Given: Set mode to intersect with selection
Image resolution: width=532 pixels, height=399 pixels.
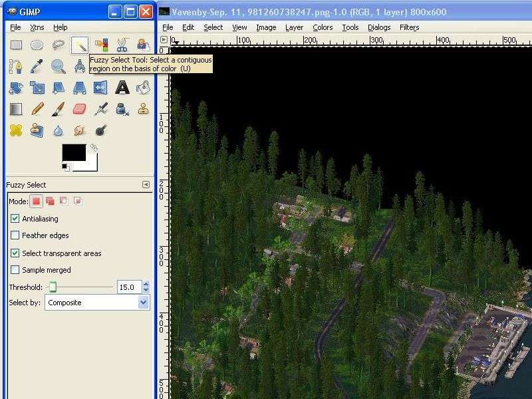Looking at the screenshot, I should pyautogui.click(x=78, y=201).
